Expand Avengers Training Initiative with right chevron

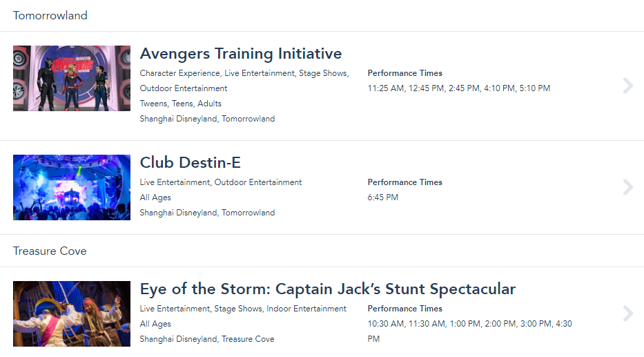coord(627,86)
